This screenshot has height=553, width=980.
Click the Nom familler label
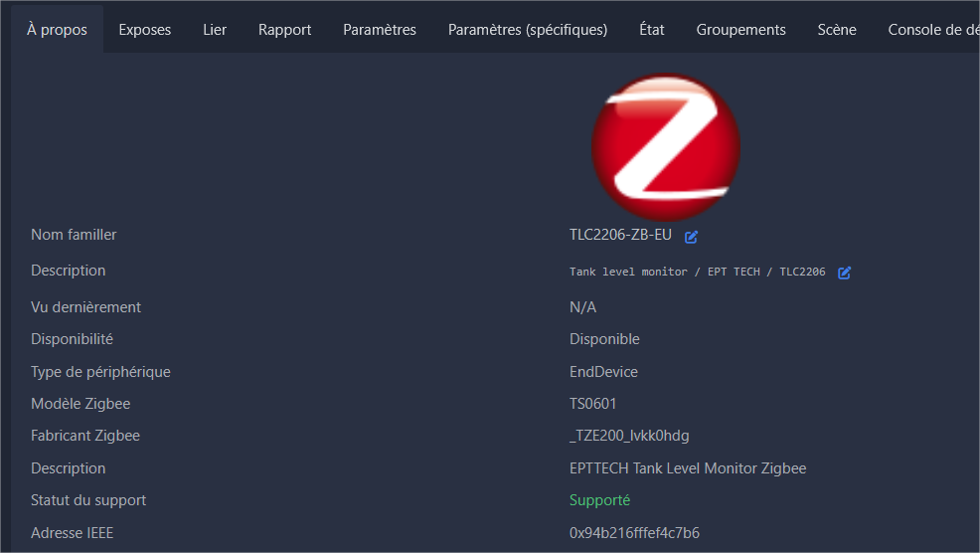[74, 235]
